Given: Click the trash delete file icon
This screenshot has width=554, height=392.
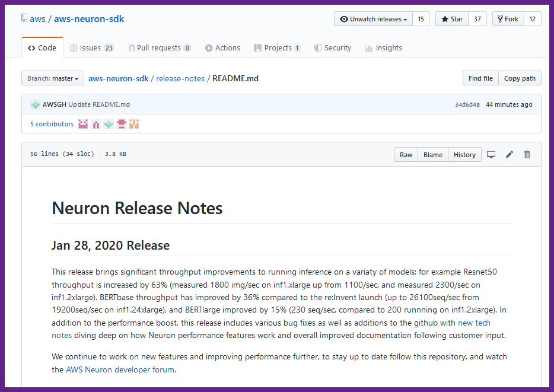Looking at the screenshot, I should tap(527, 154).
